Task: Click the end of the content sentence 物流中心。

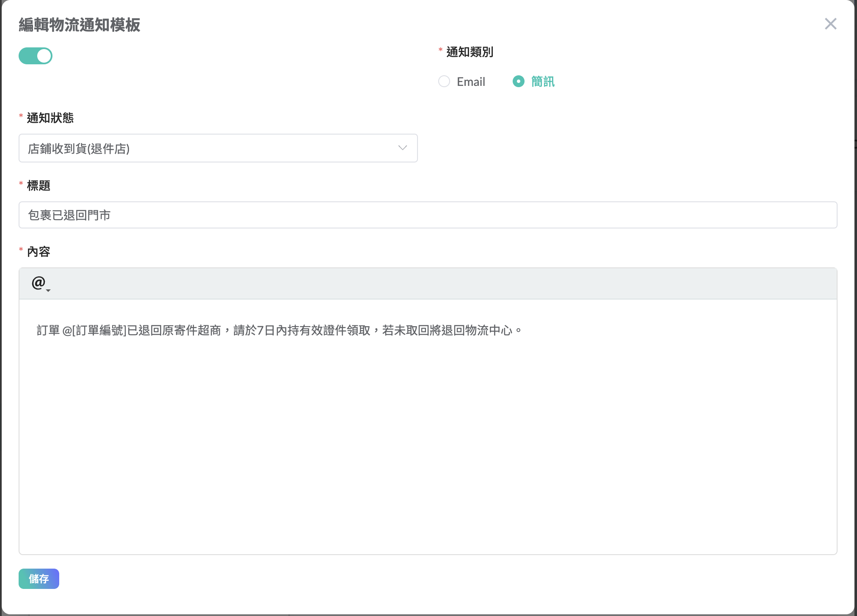Action: 521,330
